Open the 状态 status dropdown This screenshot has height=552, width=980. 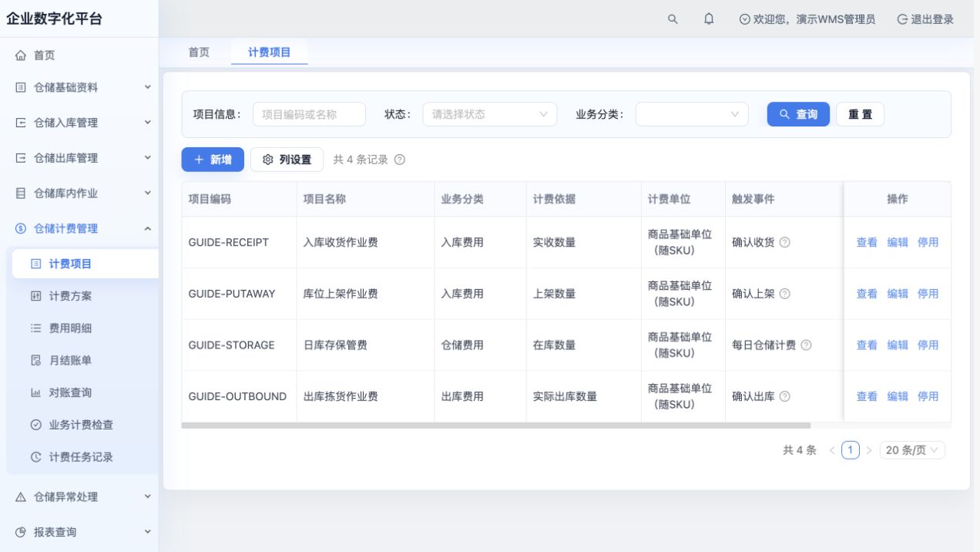click(490, 114)
